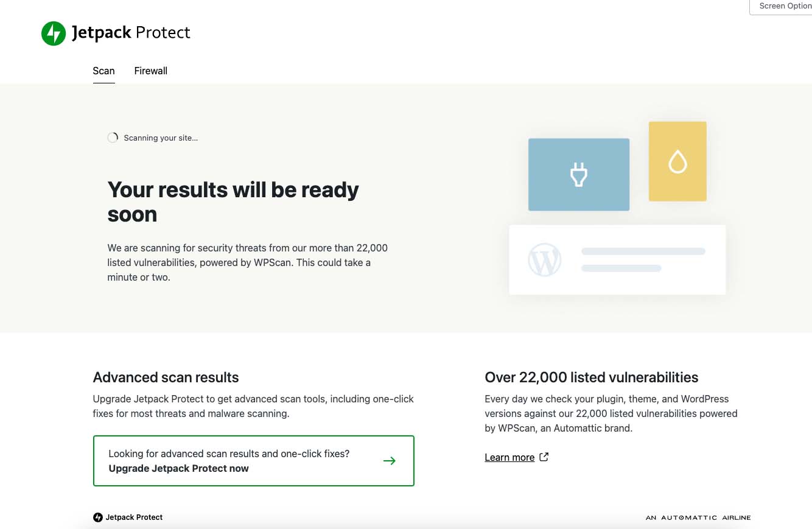Click the Learn more link
The height and width of the screenshot is (529, 812).
click(509, 457)
